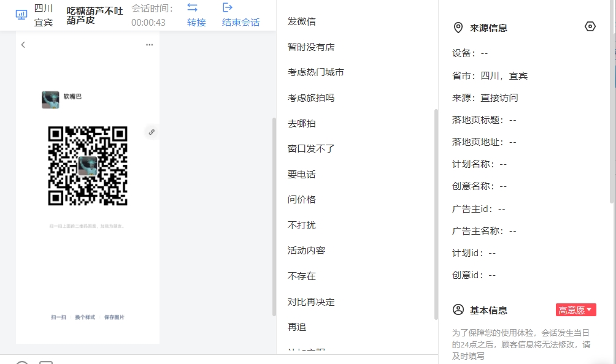Click the 结束会话 exit icon
The height and width of the screenshot is (364, 616).
[228, 7]
